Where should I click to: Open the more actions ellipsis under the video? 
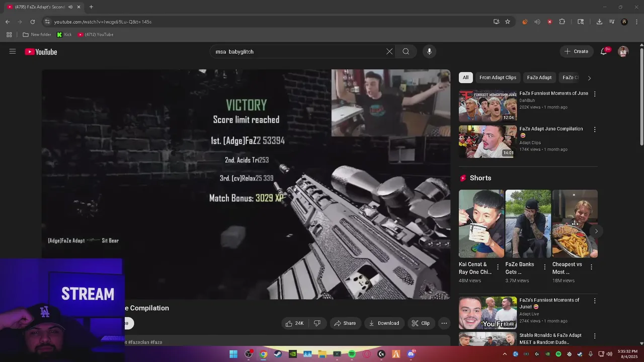444,323
